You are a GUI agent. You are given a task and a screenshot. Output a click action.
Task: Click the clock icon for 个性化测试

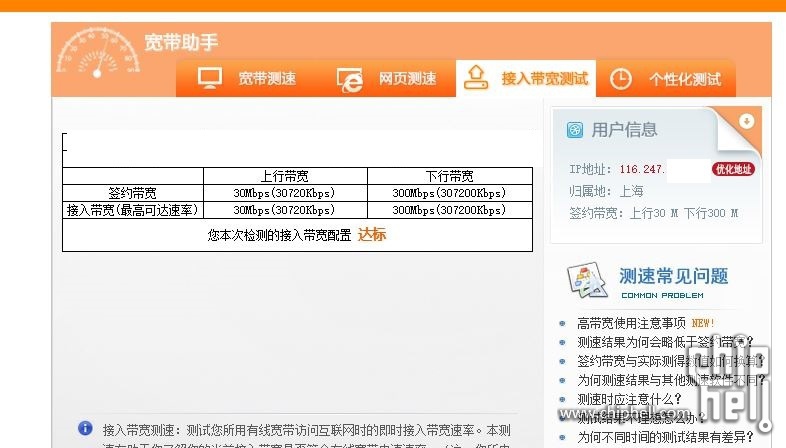point(621,79)
